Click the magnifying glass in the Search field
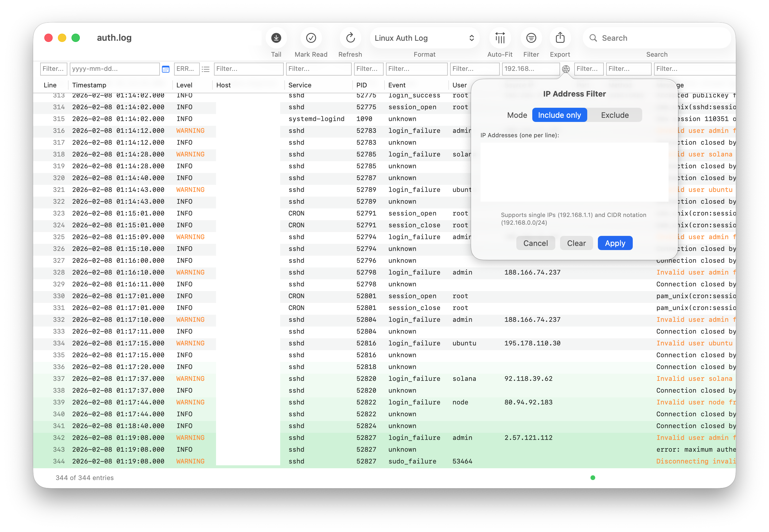 (x=593, y=38)
